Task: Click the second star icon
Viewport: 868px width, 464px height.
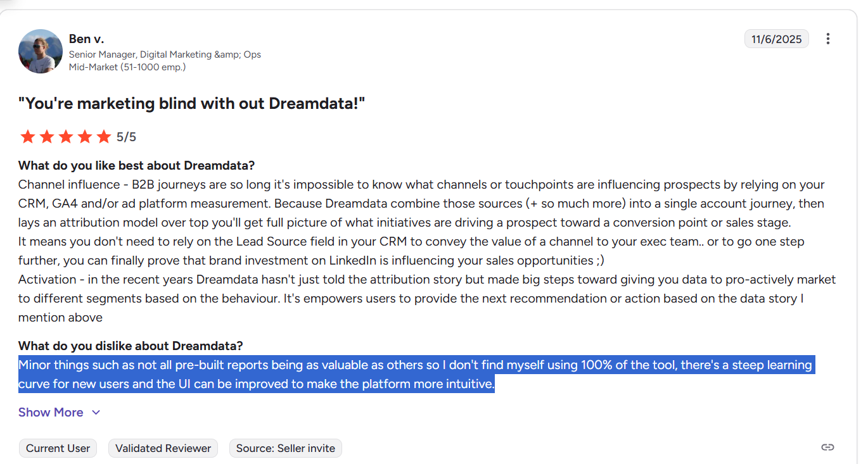Action: 46,136
